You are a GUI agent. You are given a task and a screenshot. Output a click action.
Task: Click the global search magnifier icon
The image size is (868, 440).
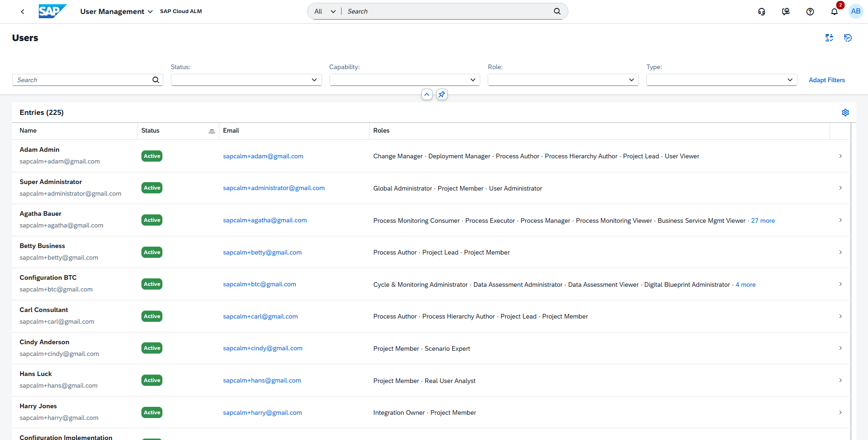tap(557, 11)
